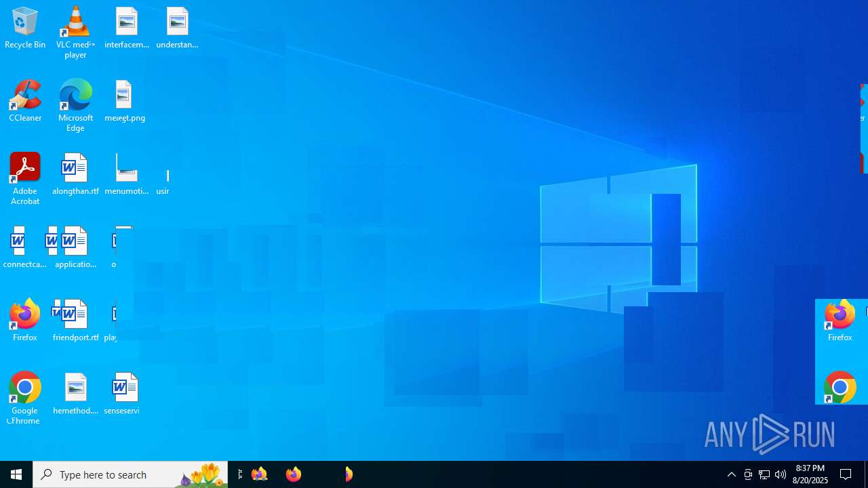The width and height of the screenshot is (868, 488).
Task: Launch VLC media player shortcut
Action: tap(75, 33)
